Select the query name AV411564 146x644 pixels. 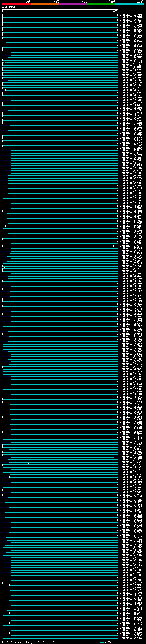coord(8,7)
